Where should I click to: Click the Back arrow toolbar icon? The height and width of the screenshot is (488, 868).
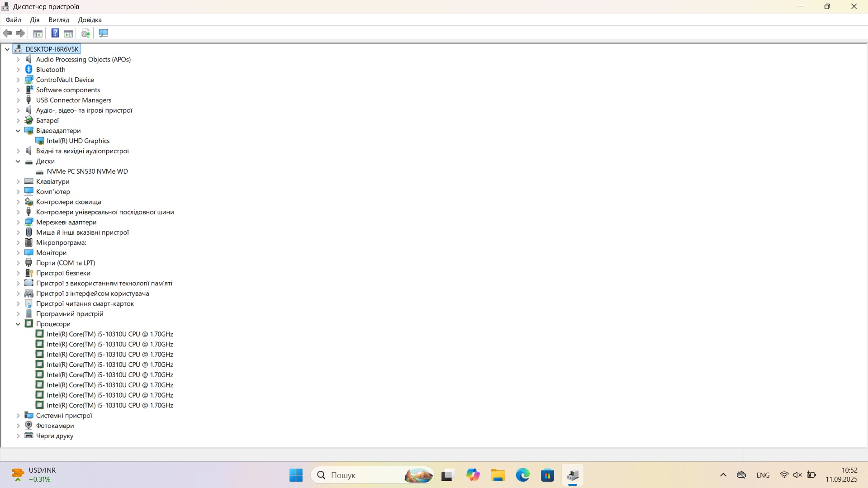point(7,33)
